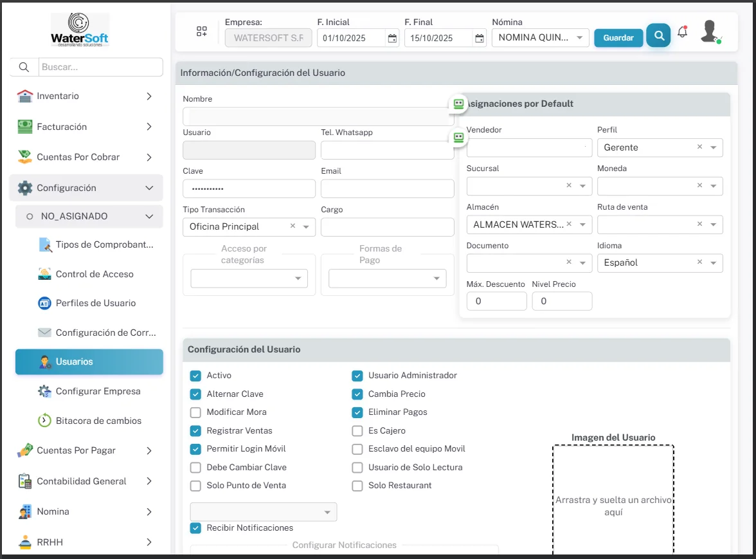Open the user profile avatar
Screen dimensions: 756x559
click(710, 32)
